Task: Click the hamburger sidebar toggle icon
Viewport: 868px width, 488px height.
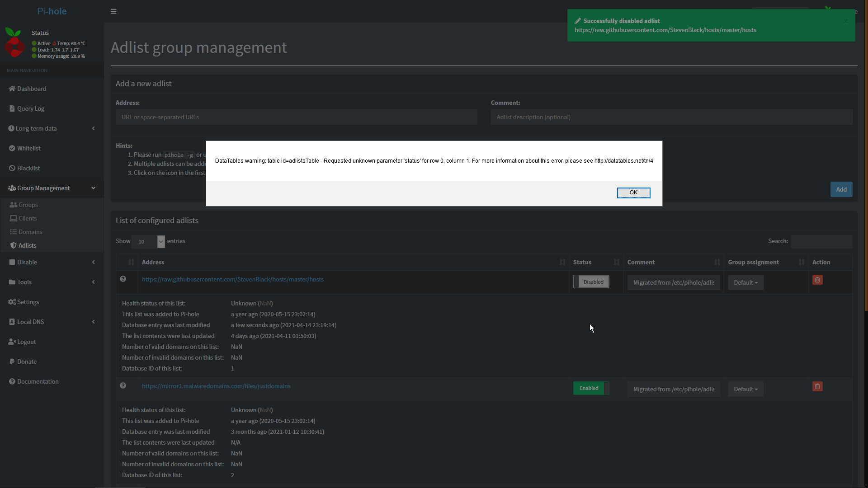Action: pyautogui.click(x=113, y=11)
